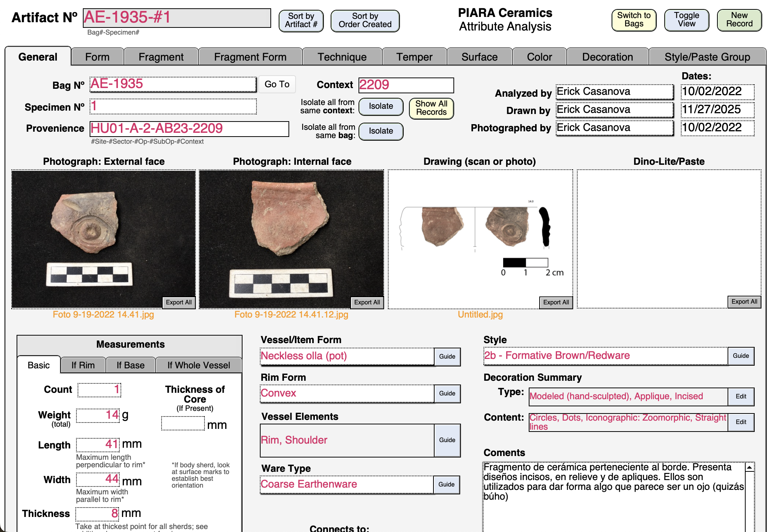Open the external face sherd photograph
Screen dimensions: 772x532
(x=103, y=233)
